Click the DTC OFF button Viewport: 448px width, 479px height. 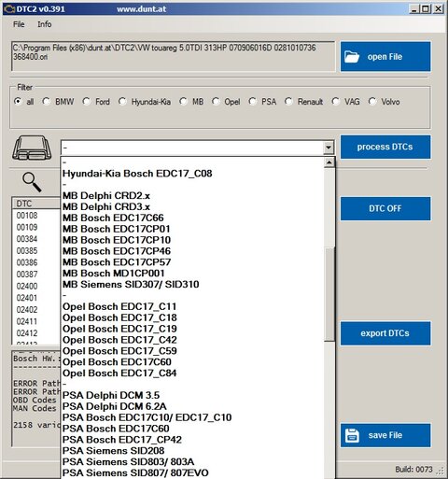point(385,208)
